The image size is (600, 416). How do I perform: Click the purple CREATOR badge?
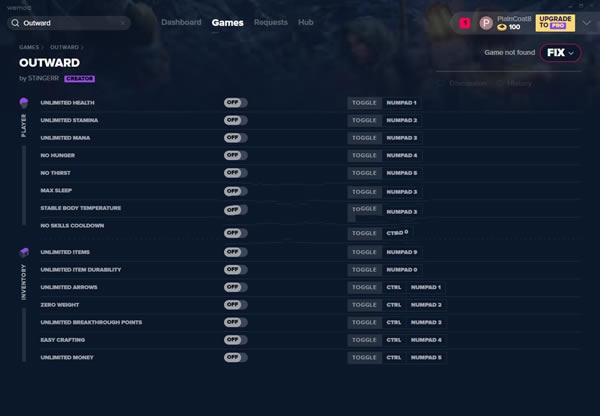coord(79,78)
